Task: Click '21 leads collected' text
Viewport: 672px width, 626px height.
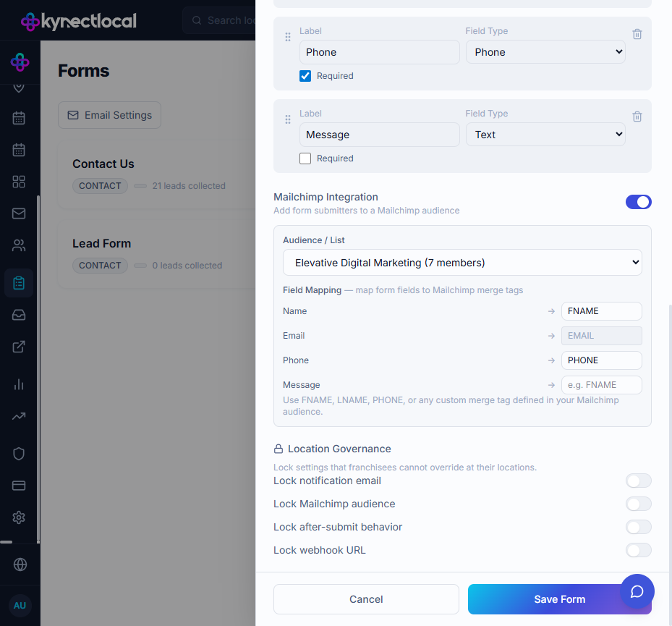Action: point(189,186)
